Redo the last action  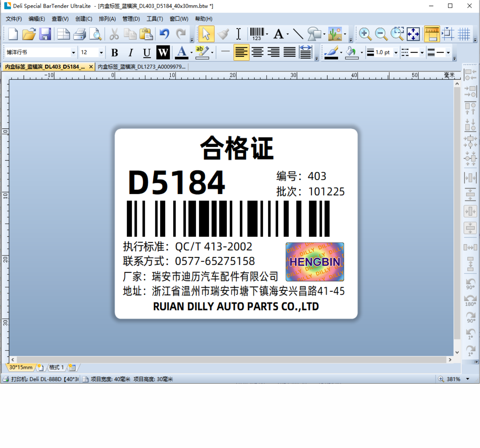pyautogui.click(x=181, y=34)
